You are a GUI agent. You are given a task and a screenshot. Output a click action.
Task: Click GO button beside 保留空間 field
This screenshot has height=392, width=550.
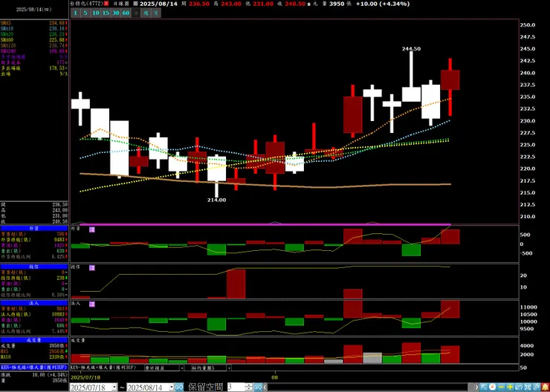pos(258,387)
